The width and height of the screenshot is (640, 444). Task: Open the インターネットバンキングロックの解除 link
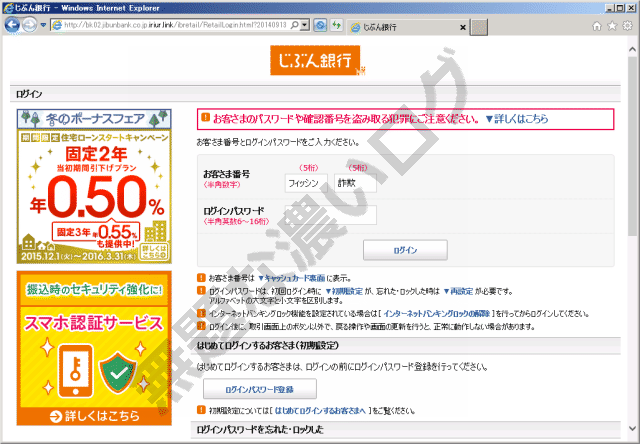pos(437,314)
